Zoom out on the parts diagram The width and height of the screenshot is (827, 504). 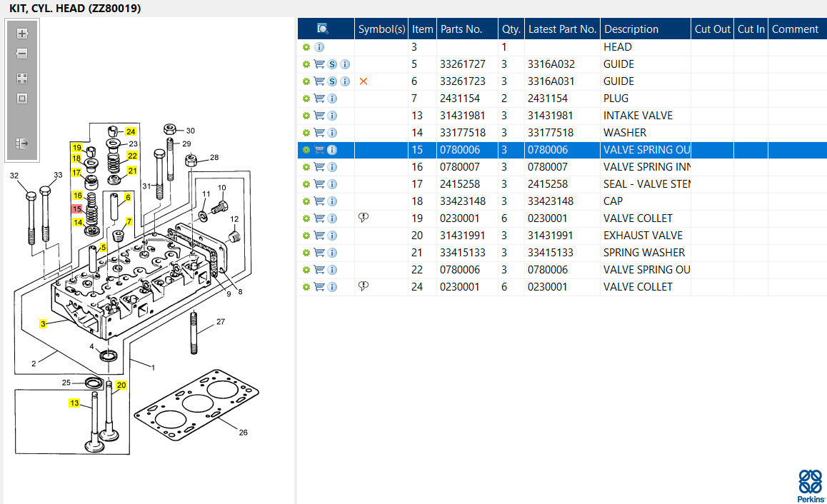pos(22,54)
